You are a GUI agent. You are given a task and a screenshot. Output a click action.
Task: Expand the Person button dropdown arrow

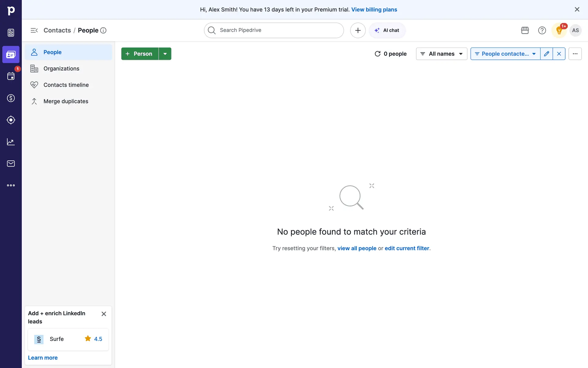pyautogui.click(x=165, y=54)
